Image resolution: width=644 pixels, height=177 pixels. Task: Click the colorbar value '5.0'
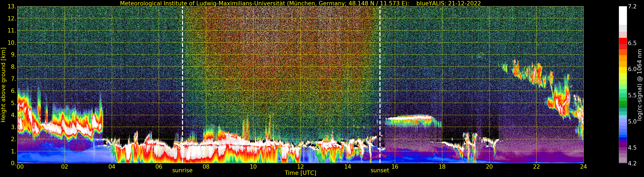632,121
